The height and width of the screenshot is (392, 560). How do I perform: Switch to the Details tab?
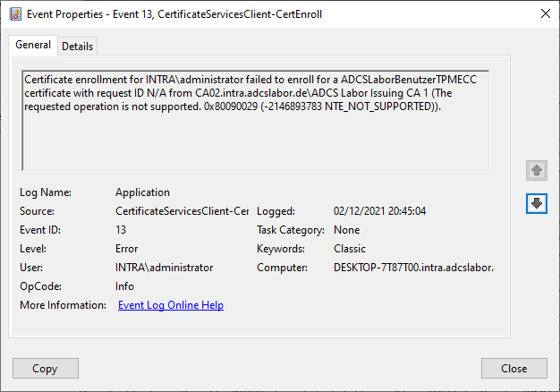tap(77, 46)
